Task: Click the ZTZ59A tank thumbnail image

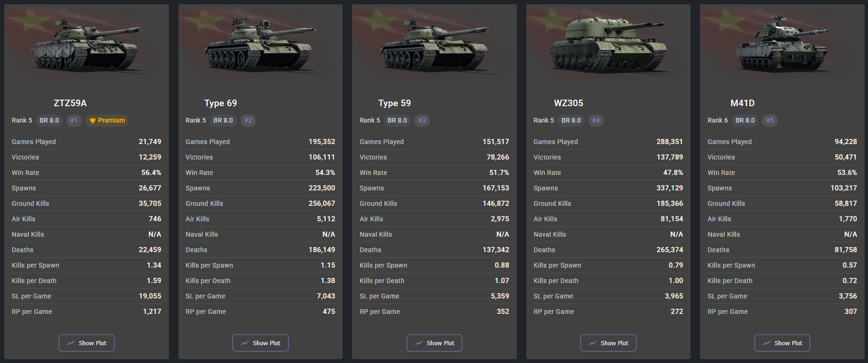Action: 87,47
